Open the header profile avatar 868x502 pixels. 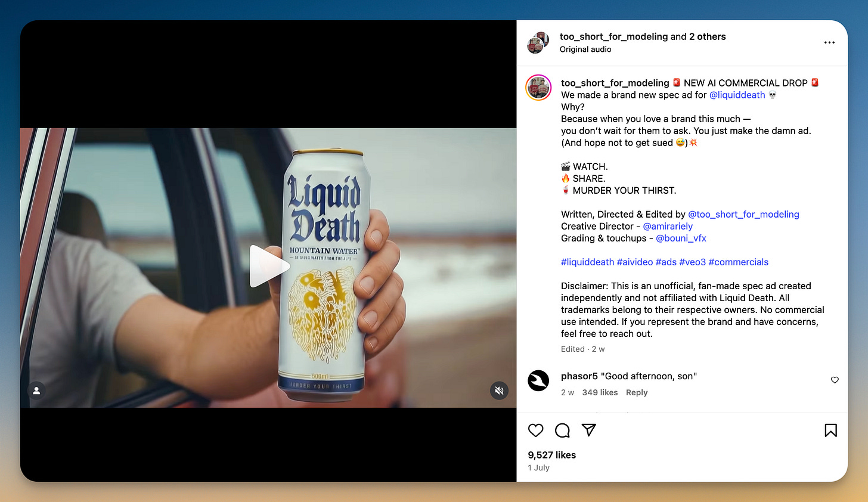[538, 42]
